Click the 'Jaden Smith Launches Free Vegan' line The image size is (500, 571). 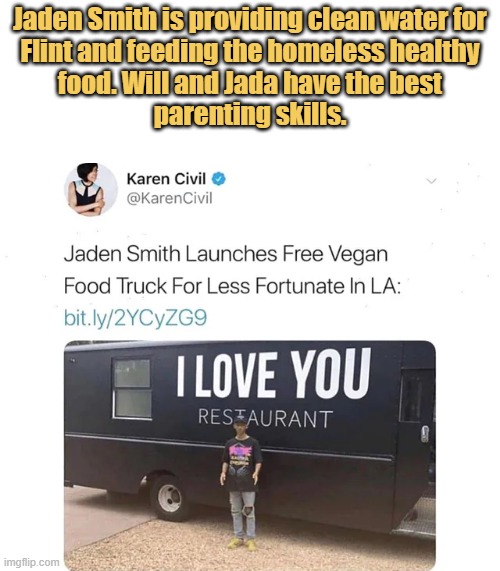(x=226, y=254)
